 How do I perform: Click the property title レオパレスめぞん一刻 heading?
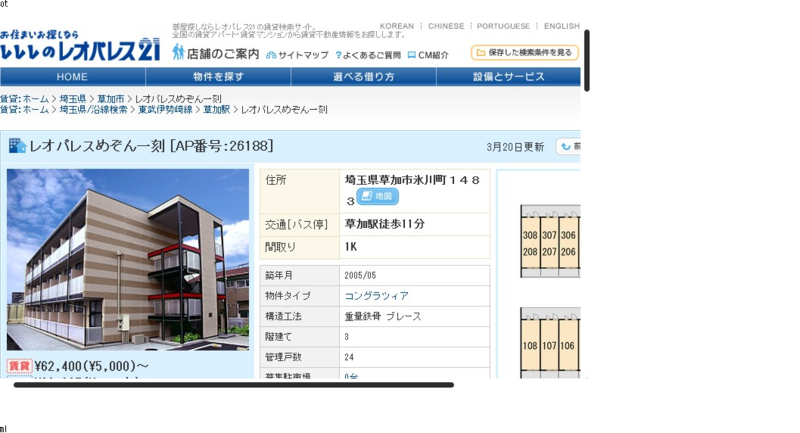pyautogui.click(x=97, y=146)
